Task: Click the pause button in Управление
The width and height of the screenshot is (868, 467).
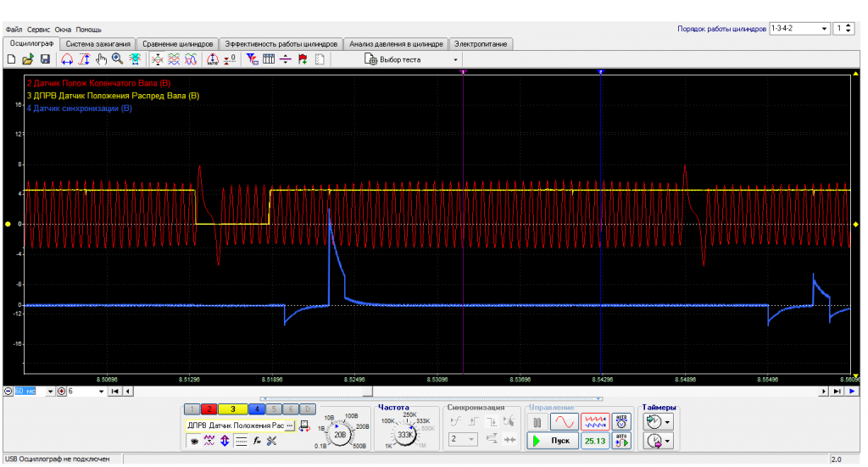Action: 537,422
